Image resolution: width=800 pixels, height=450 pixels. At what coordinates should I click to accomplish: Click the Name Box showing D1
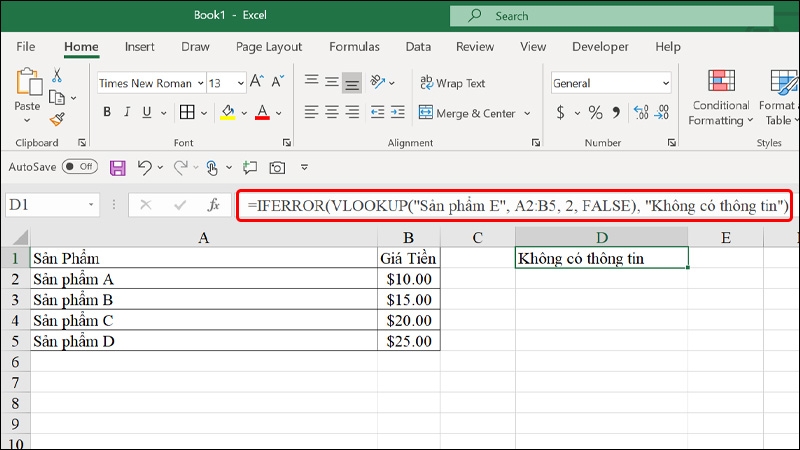tap(52, 205)
